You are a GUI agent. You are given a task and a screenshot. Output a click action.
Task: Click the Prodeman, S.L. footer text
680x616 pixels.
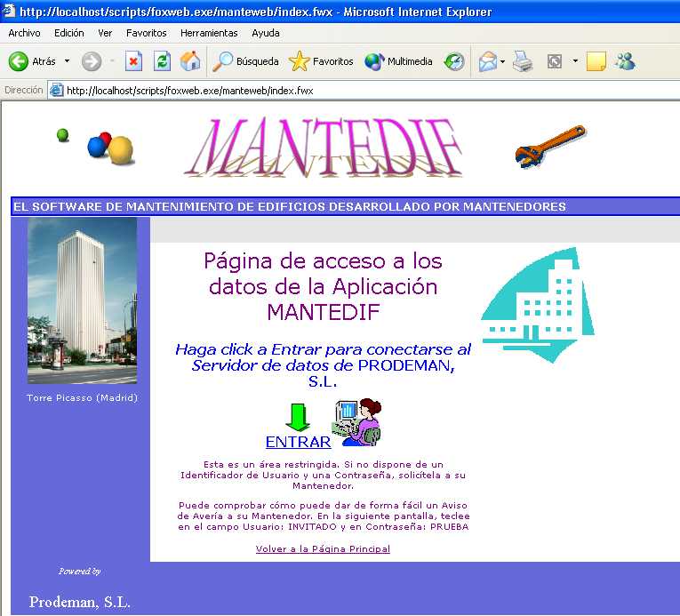click(x=79, y=602)
